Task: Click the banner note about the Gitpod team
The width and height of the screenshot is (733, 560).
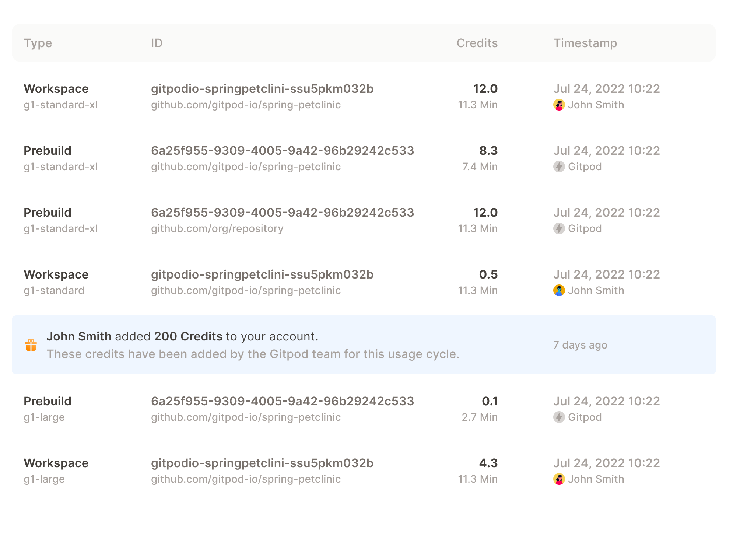Action: [x=253, y=354]
